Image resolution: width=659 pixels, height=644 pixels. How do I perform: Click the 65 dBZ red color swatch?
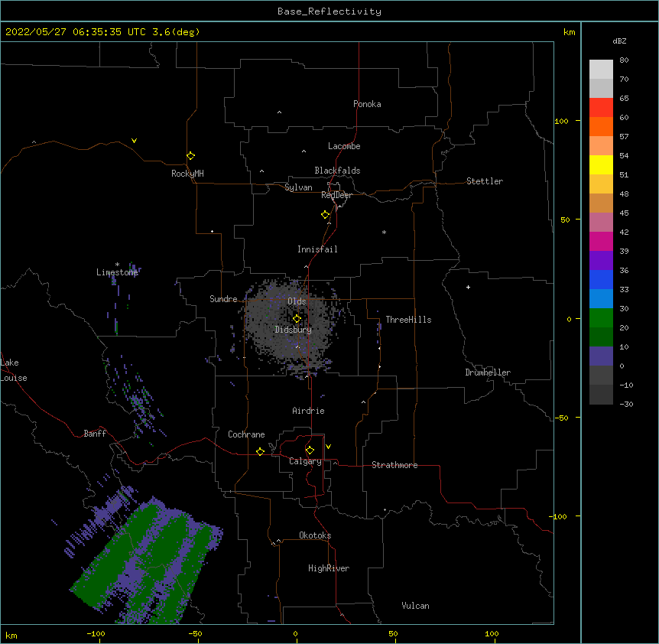pyautogui.click(x=601, y=108)
